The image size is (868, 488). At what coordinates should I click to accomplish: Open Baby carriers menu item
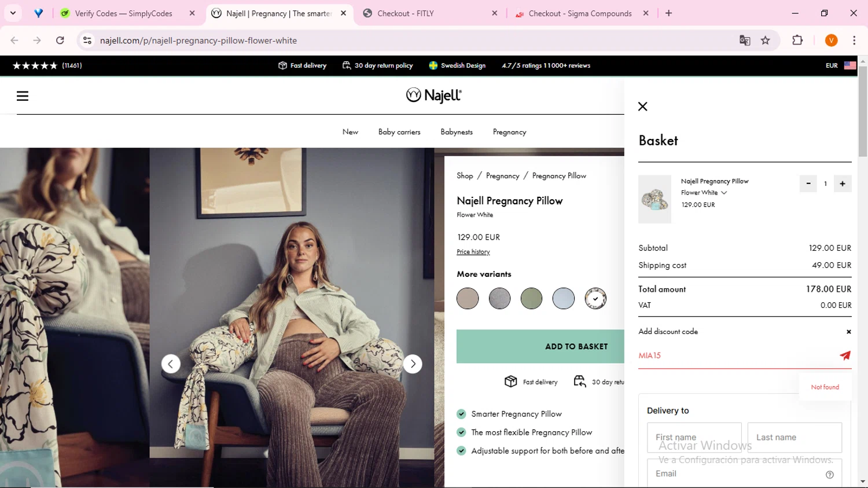(x=399, y=132)
